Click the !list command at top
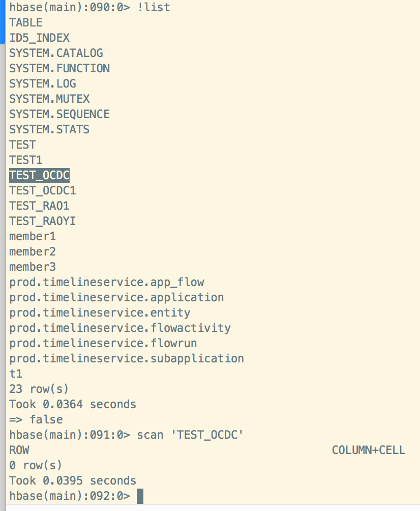 pyautogui.click(x=154, y=7)
